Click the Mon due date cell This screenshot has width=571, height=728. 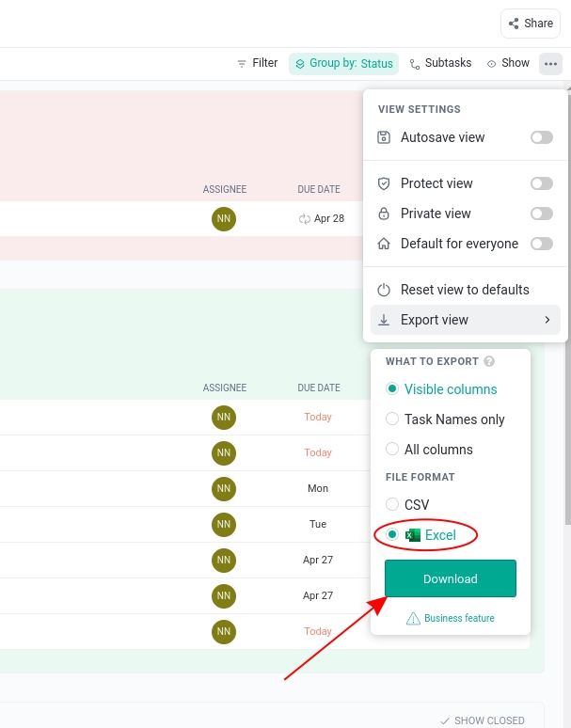tap(318, 488)
